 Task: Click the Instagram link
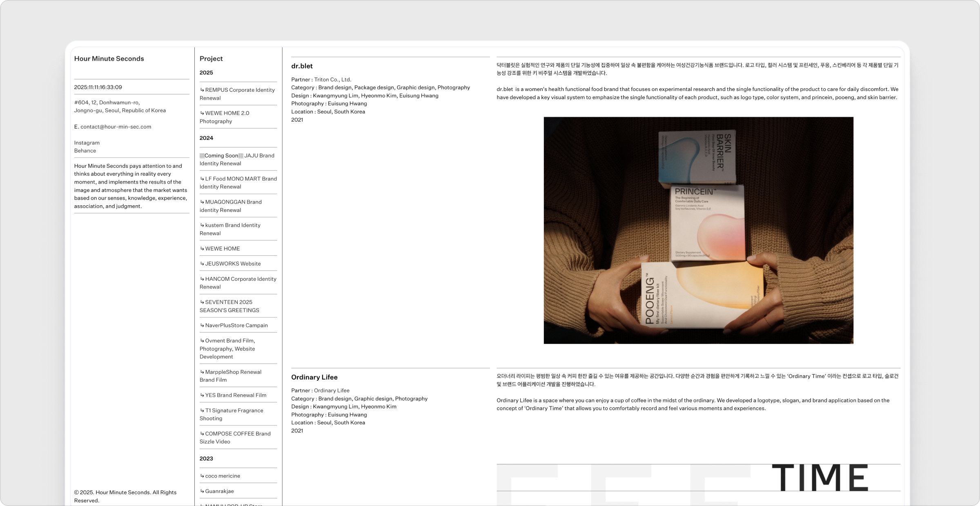(87, 143)
